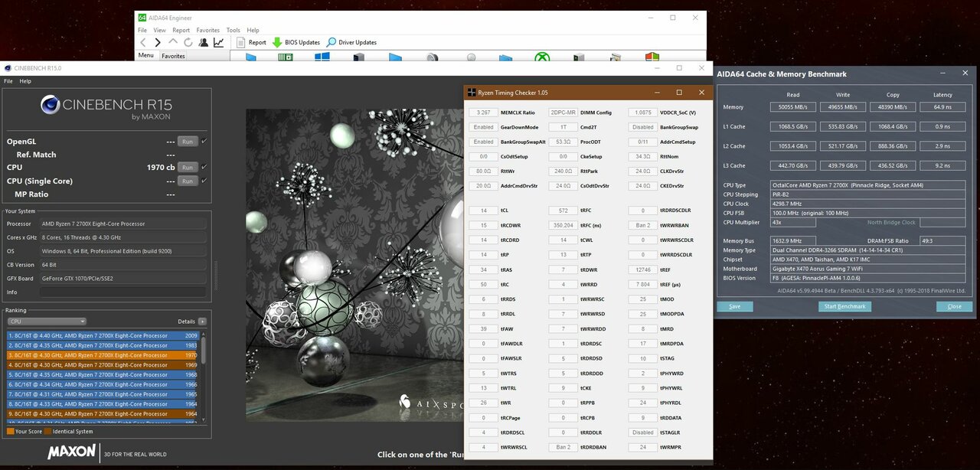Run the CPU benchmark in Cinebench
This screenshot has width=980, height=470.
(187, 167)
